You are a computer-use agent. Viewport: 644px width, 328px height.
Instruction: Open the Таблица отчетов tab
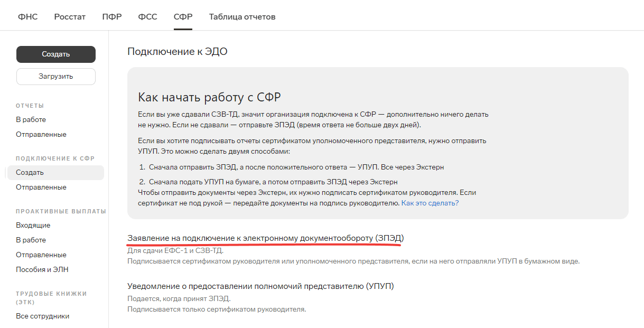click(x=242, y=16)
